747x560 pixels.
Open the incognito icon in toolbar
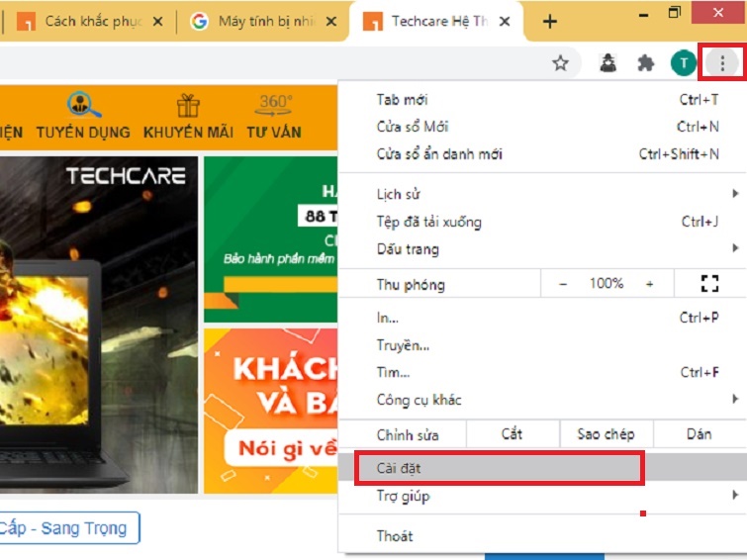[x=609, y=64]
